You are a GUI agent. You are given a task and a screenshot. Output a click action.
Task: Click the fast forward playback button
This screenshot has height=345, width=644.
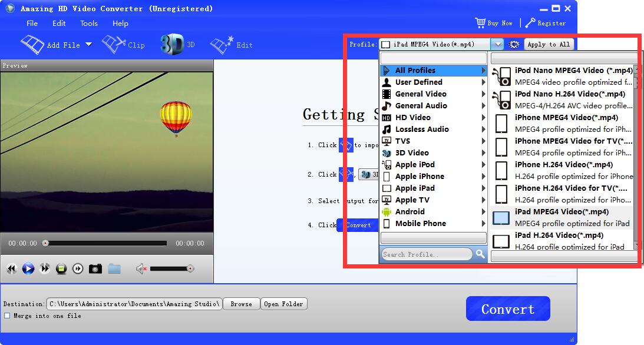click(x=44, y=268)
